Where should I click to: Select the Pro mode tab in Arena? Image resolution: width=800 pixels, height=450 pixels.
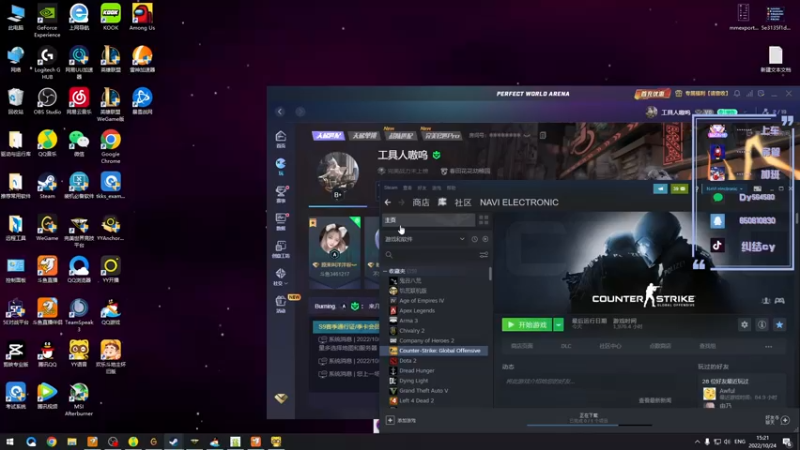(442, 135)
